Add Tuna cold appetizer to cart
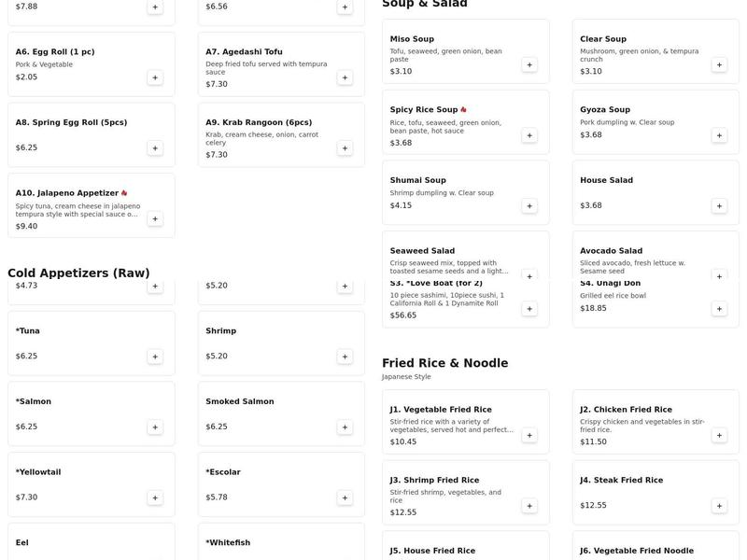This screenshot has height=560, width=747. click(x=155, y=357)
